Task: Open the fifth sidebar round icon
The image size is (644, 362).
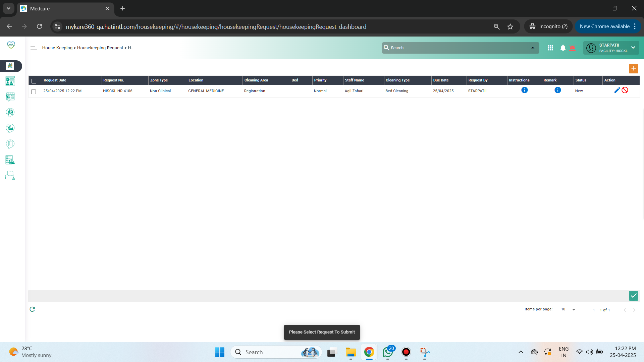Action: coord(10,128)
